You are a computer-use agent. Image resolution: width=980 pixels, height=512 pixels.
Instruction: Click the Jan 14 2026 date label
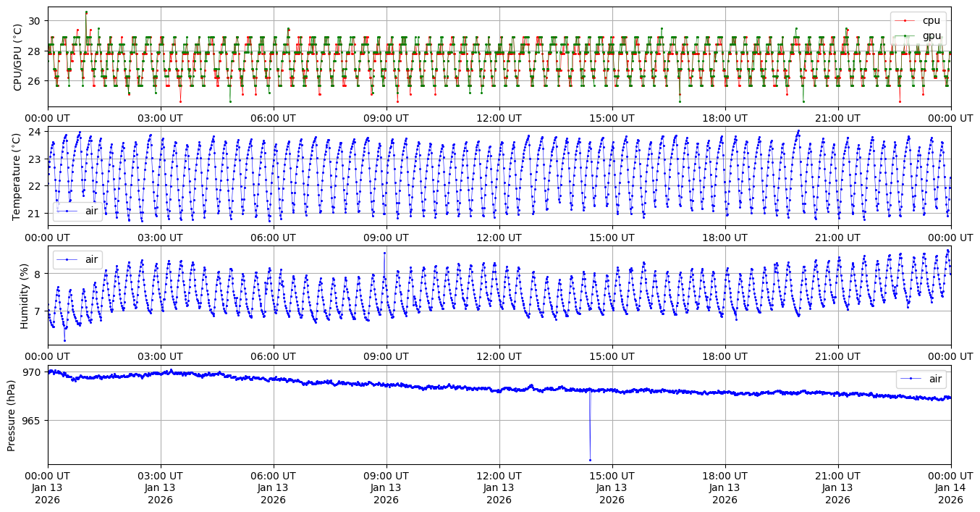pos(950,493)
